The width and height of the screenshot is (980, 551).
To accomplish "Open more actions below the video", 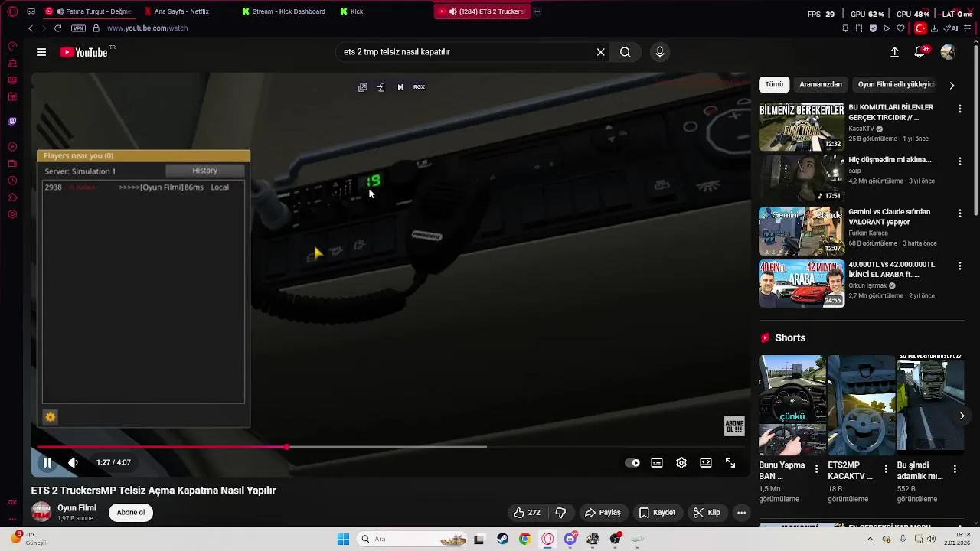I will coord(741,513).
